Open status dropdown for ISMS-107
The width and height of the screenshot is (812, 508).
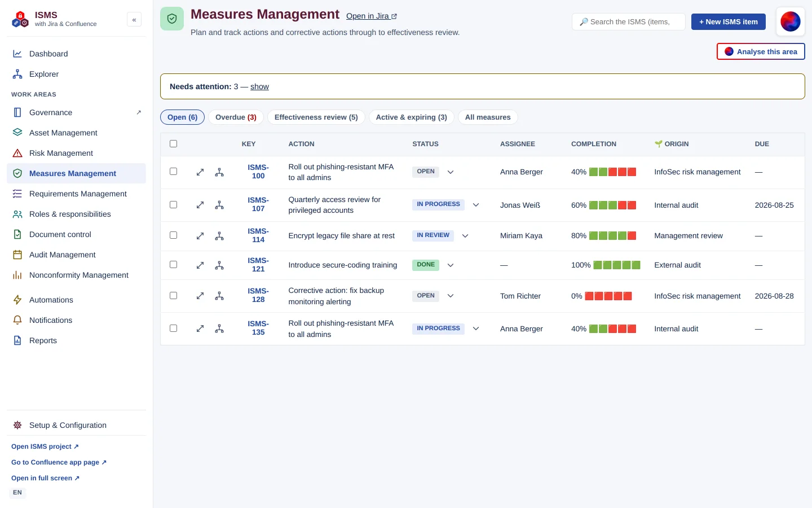(x=476, y=205)
